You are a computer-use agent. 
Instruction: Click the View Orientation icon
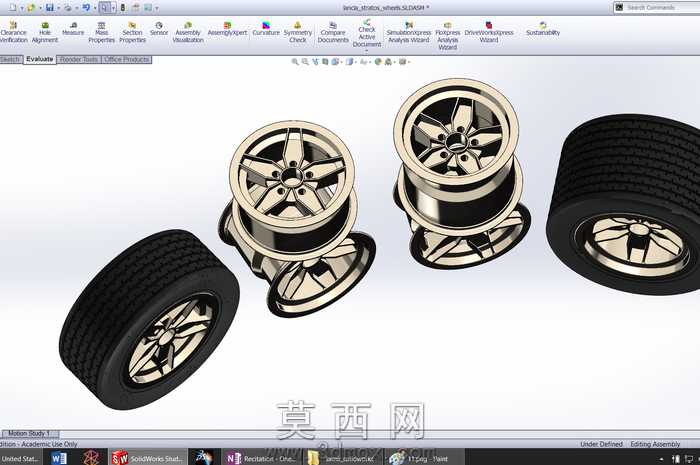tap(335, 62)
